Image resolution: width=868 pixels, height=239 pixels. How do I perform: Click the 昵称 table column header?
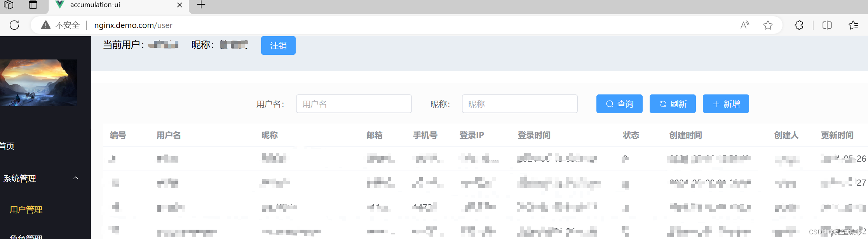click(270, 135)
